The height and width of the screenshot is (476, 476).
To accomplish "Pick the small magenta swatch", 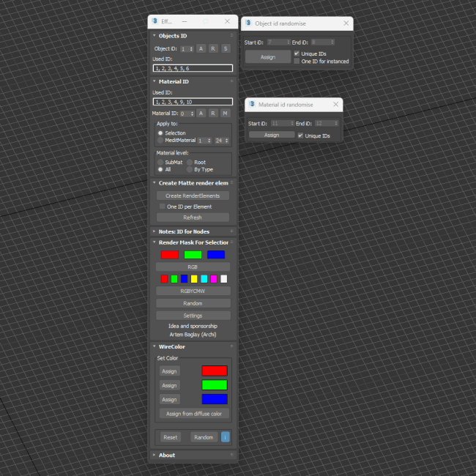I will 214,279.
